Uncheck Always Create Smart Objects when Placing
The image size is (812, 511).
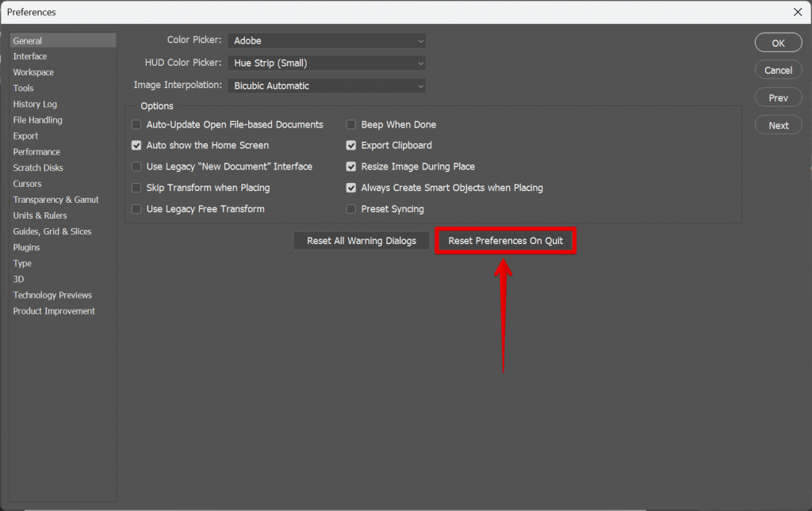(x=350, y=188)
